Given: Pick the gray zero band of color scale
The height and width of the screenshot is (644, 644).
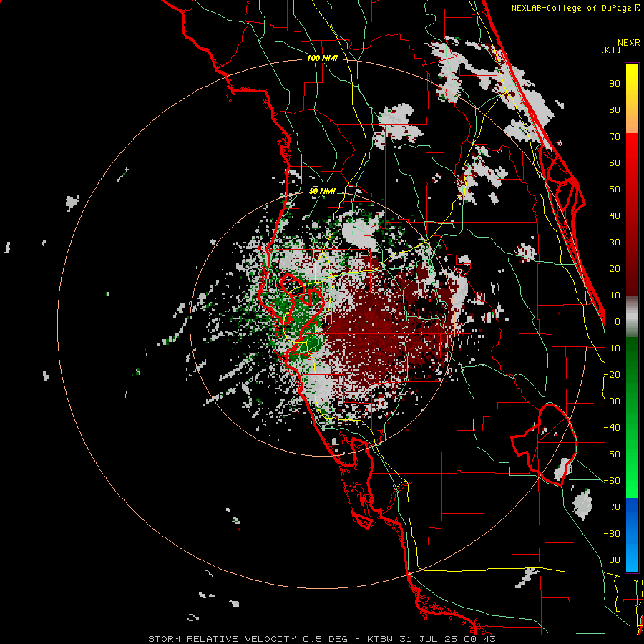Looking at the screenshot, I should [x=632, y=316].
